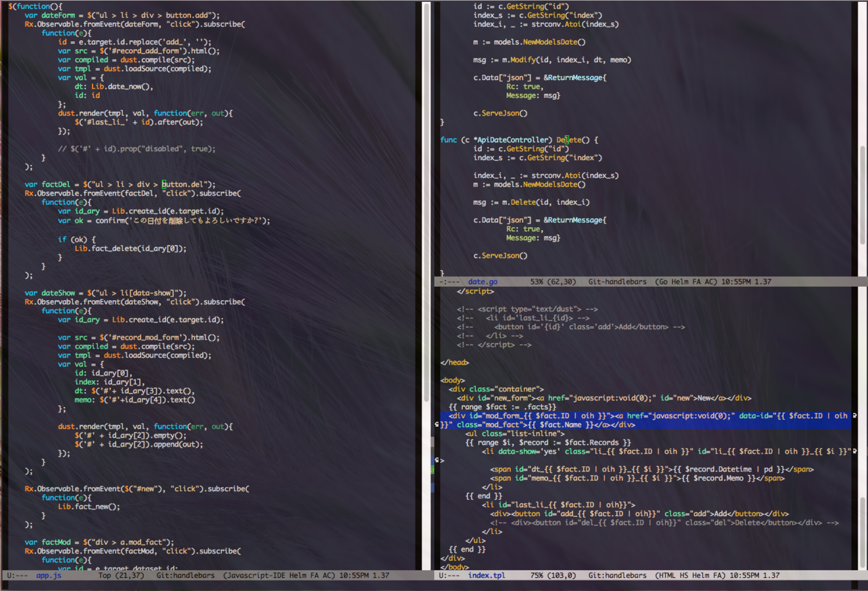
Task: Click the 'index: id_ary[1],' line
Action: tap(110, 382)
